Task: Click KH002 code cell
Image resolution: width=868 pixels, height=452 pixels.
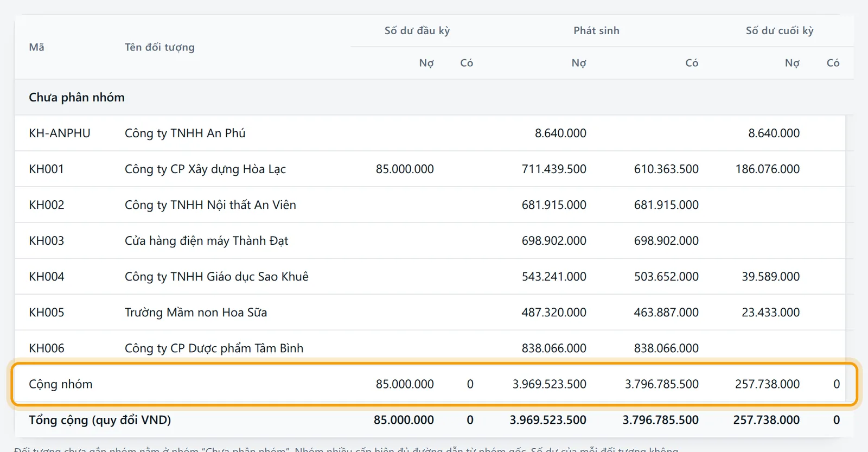Action: click(x=47, y=205)
